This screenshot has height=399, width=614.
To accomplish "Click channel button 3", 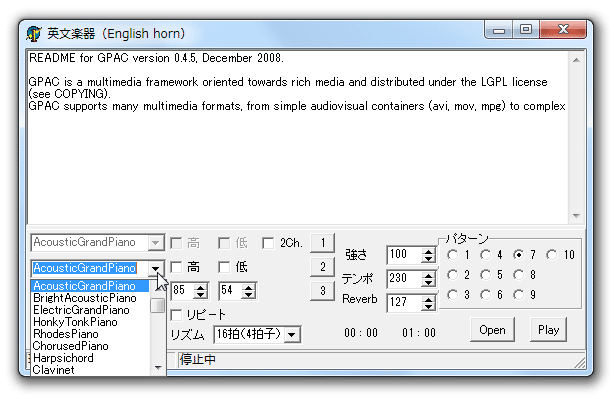I will point(322,291).
